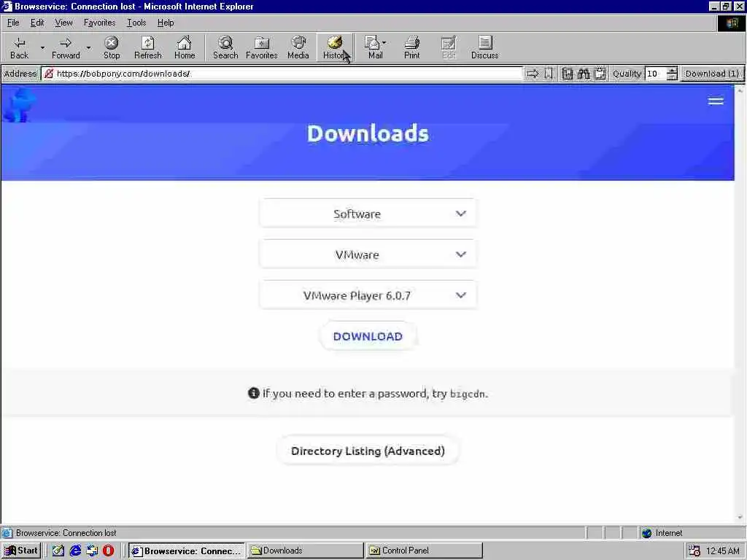
Task: Click the page icon left of binoculars
Action: pyautogui.click(x=567, y=74)
